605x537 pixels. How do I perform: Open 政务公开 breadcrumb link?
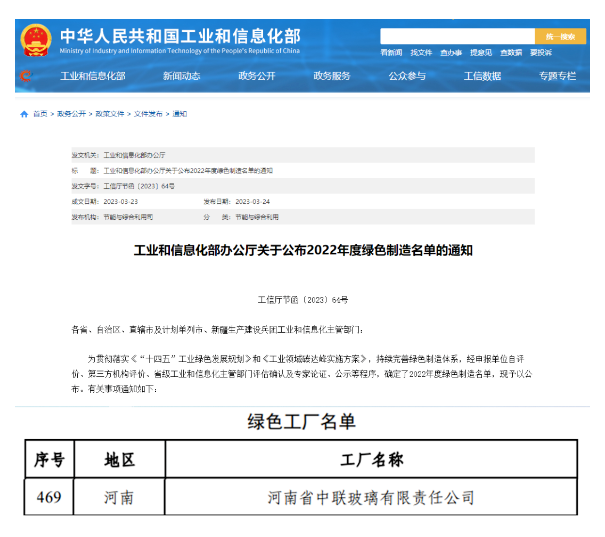tap(71, 114)
